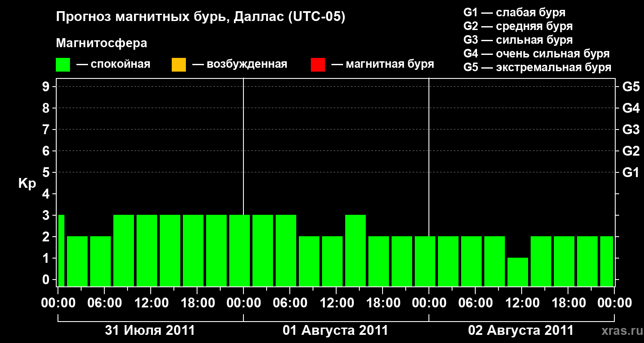Click the 'G2 — средняя буря' legend line
This screenshot has height=343, width=644.
(x=518, y=26)
